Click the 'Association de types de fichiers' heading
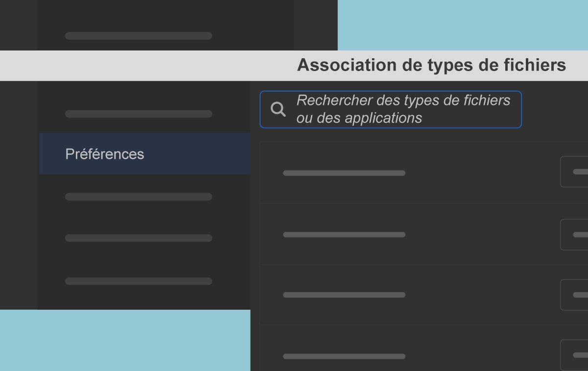The height and width of the screenshot is (371, 588). pos(431,65)
